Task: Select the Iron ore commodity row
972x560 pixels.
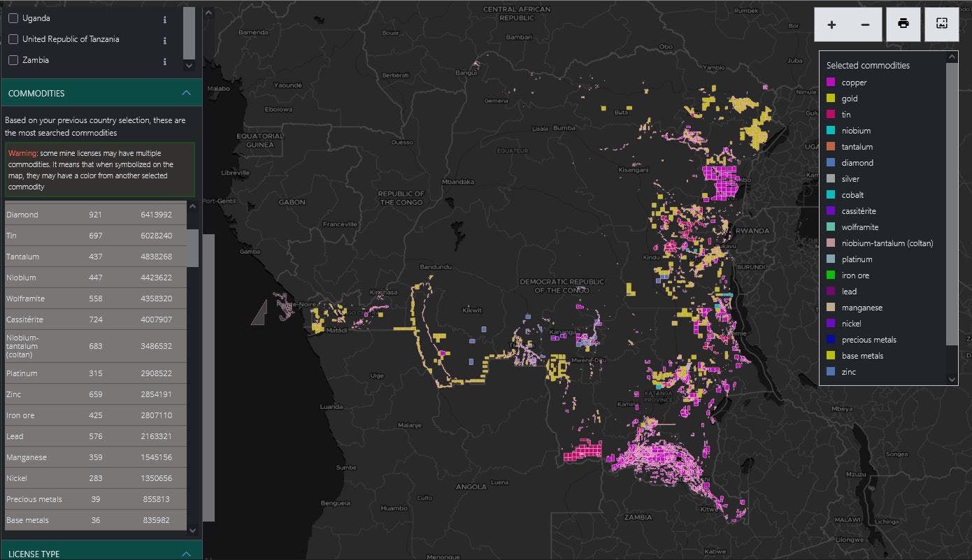Action: (x=95, y=415)
